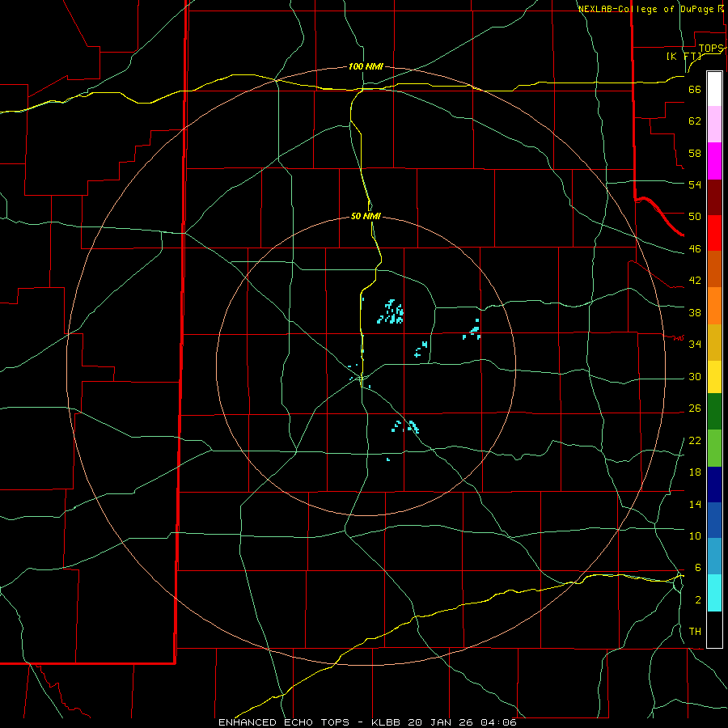Click the light blue swatch near 6 kft
Viewport: 728px width, 728px height.
pyautogui.click(x=714, y=556)
